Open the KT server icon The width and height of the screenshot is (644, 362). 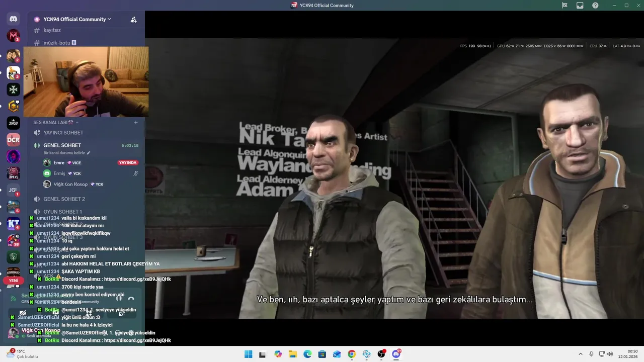(x=14, y=223)
